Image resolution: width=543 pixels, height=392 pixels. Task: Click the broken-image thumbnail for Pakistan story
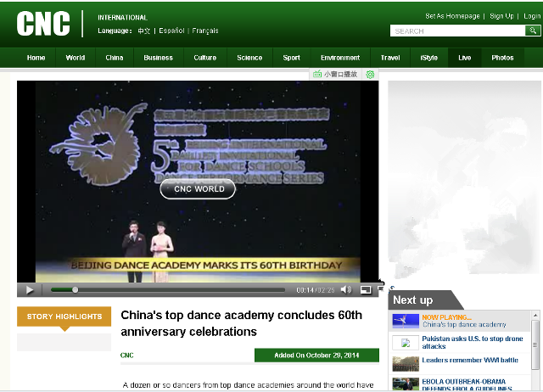click(406, 343)
